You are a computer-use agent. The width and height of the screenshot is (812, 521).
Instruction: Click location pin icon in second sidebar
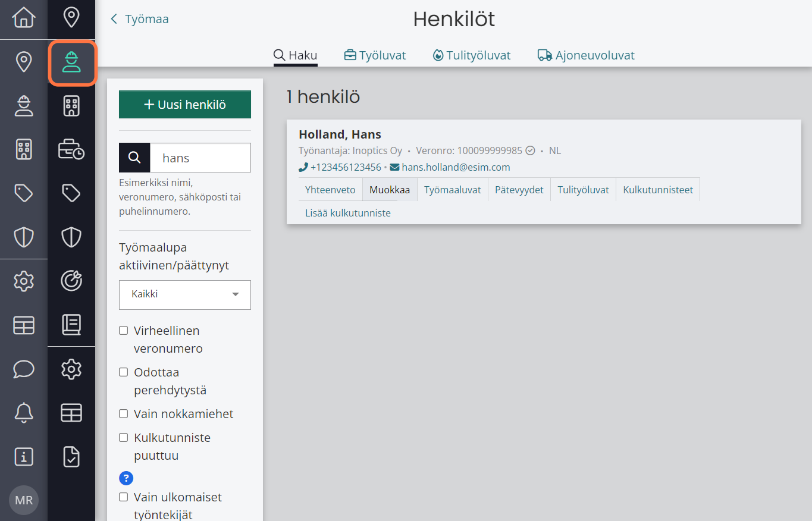coord(71,18)
